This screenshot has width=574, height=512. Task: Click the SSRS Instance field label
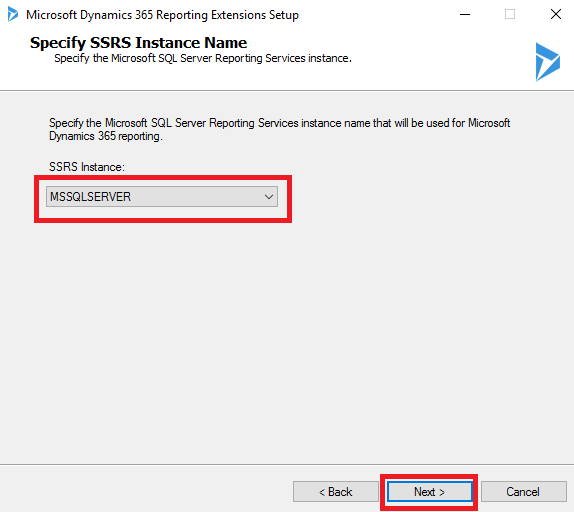[x=87, y=167]
